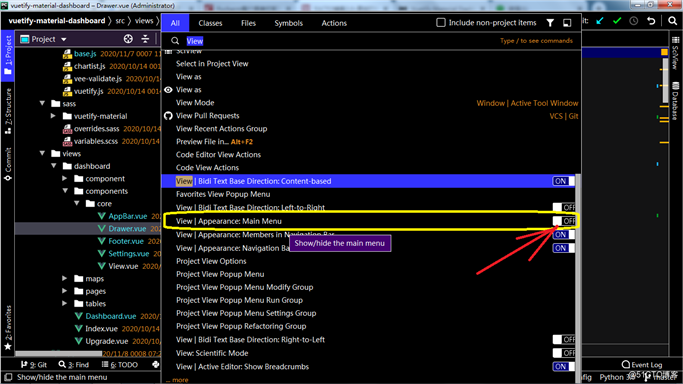
Task: Open the 3: Find tool window
Action: (74, 365)
